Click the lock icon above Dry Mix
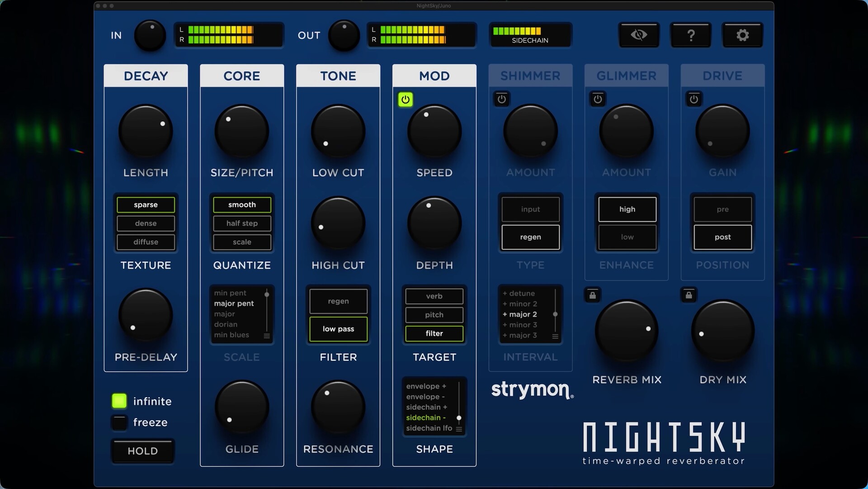 click(x=689, y=295)
